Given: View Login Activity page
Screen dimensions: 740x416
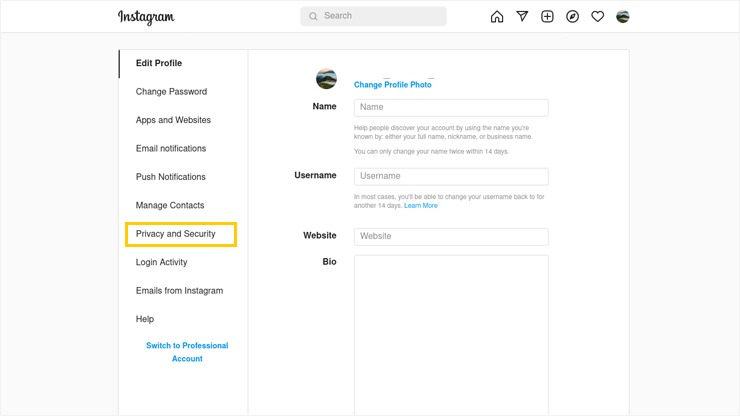Looking at the screenshot, I should [161, 262].
